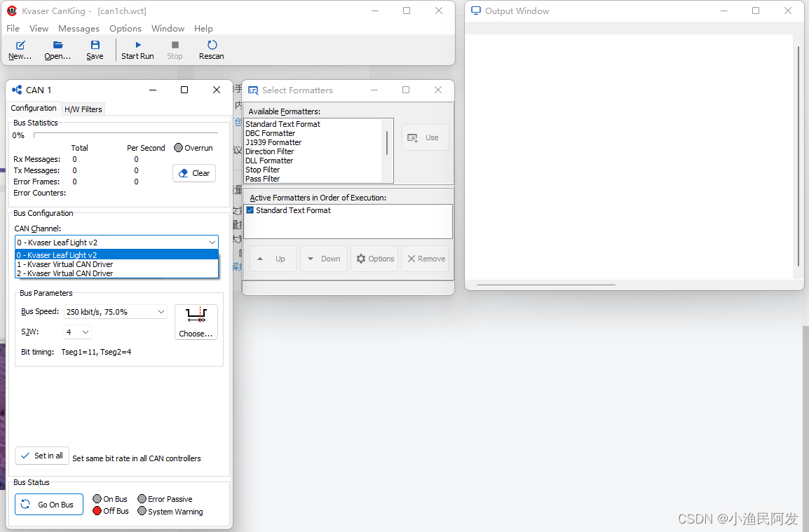Click the Open folder toolbar icon
Screen dimensions: 809x532
(57, 45)
